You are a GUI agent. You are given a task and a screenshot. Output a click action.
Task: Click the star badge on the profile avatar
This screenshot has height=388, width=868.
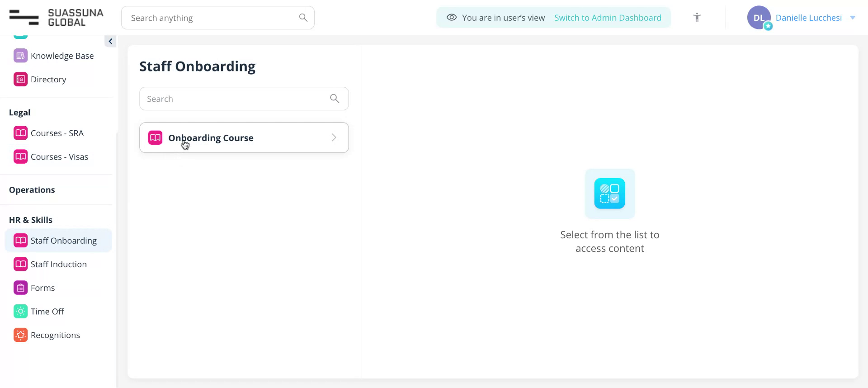(768, 26)
